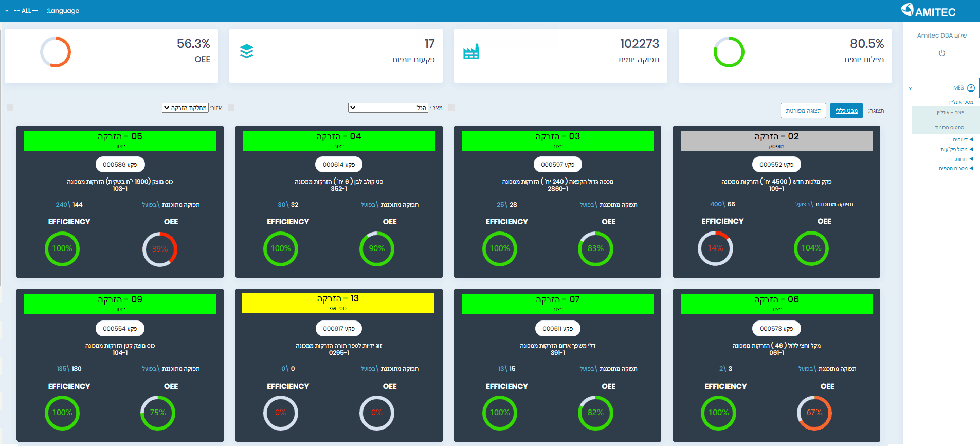Toggle the faint square box beside the אזור filter

(x=231, y=108)
